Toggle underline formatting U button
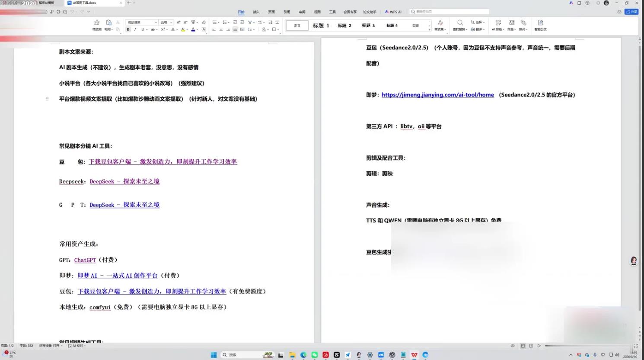Image resolution: width=644 pixels, height=360 pixels. (143, 29)
